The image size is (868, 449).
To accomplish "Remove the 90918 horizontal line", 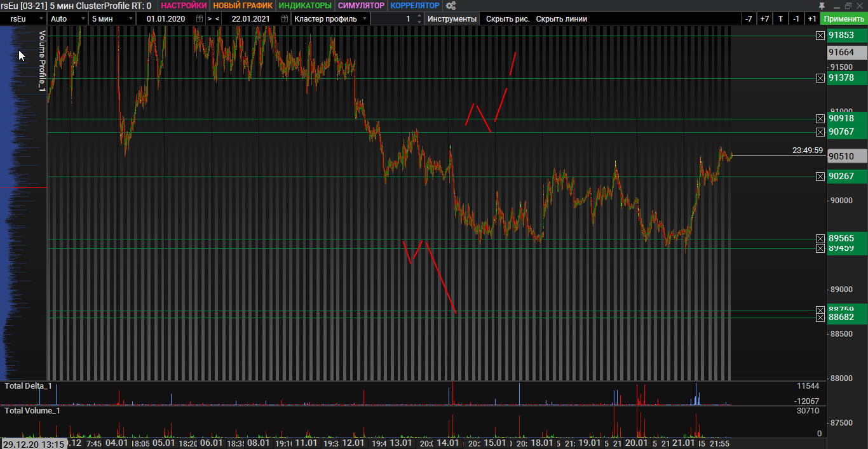I will 820,119.
